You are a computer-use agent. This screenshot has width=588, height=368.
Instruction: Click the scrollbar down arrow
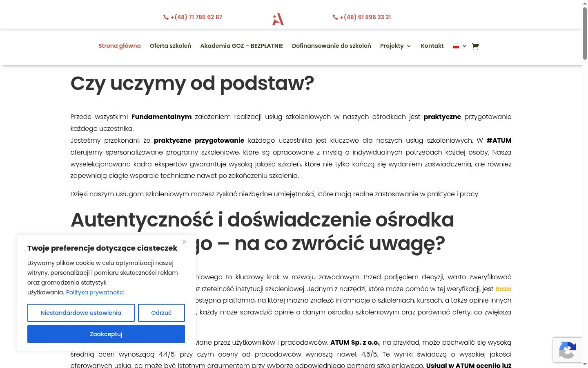[585, 364]
